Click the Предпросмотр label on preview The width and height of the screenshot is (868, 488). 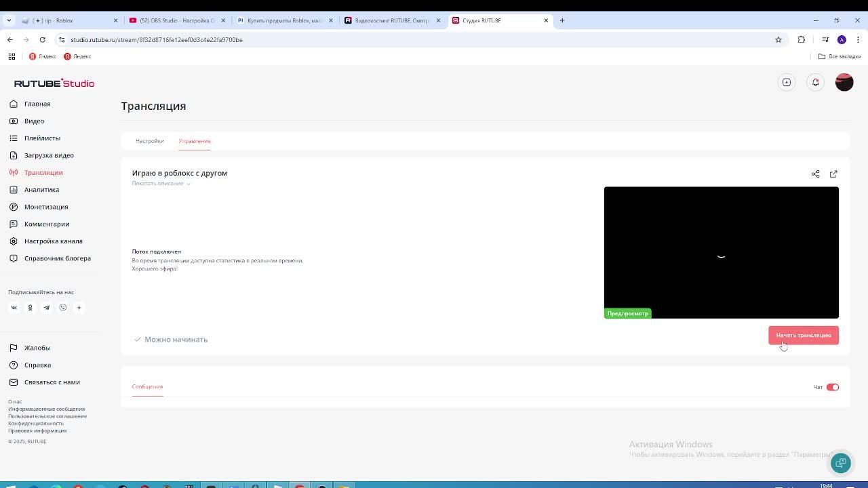(x=628, y=313)
